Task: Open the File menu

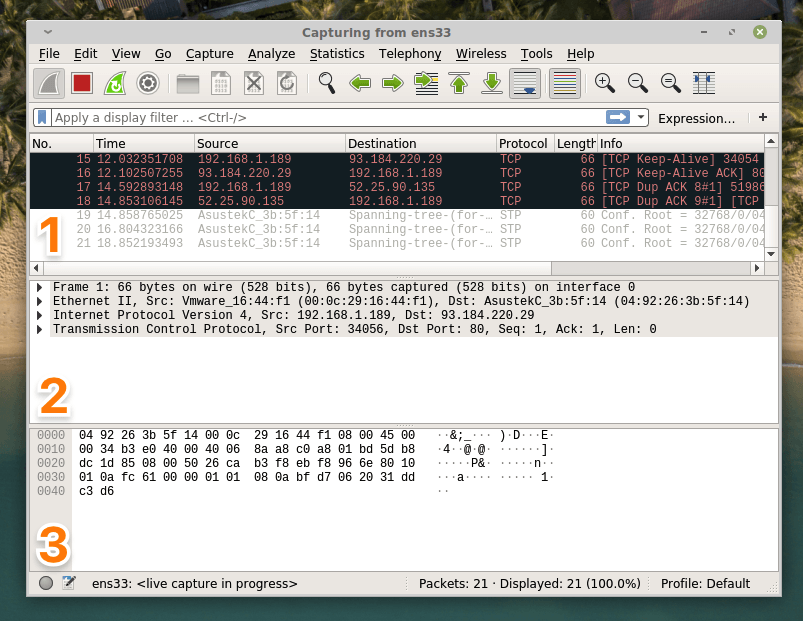Action: click(49, 54)
